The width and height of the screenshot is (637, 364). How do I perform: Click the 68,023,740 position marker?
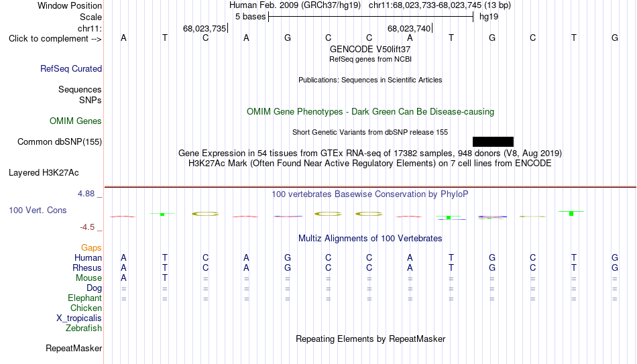409,28
